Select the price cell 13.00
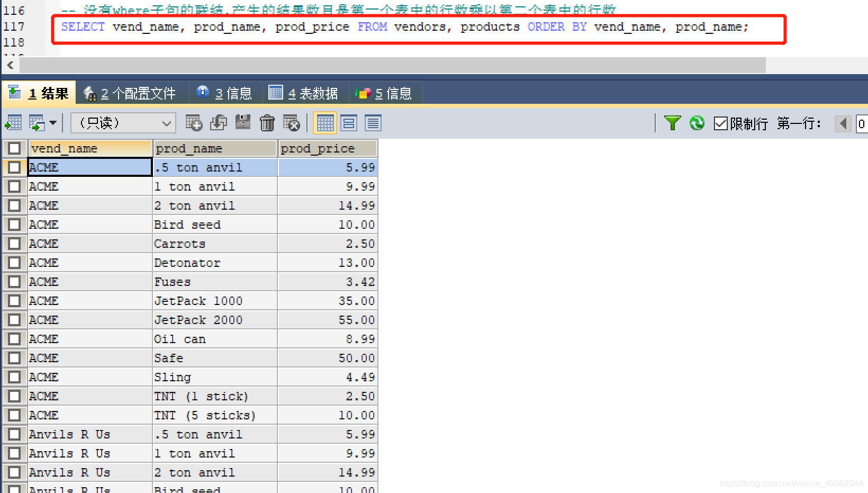The height and width of the screenshot is (493, 868). [328, 263]
